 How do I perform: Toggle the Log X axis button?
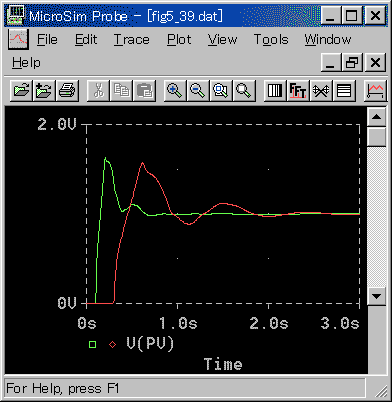click(x=275, y=90)
